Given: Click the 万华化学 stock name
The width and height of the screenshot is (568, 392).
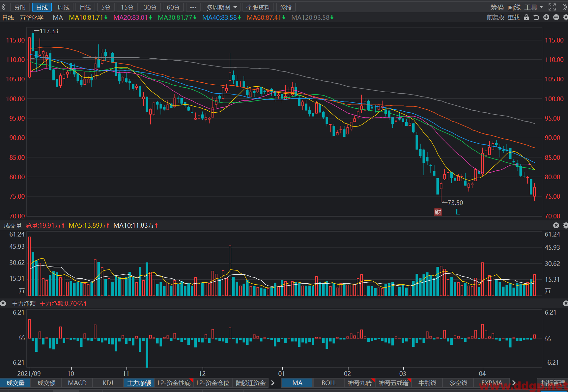Looking at the screenshot, I should [32, 17].
